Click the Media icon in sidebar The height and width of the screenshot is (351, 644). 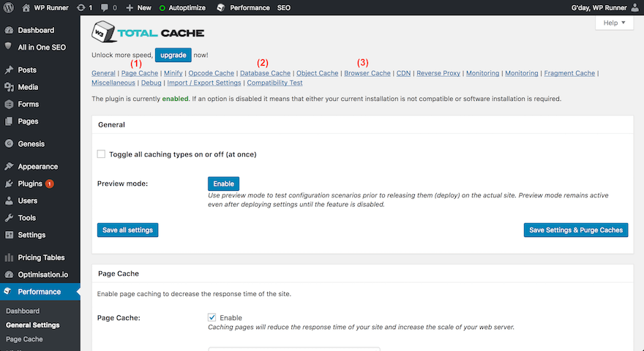[9, 87]
